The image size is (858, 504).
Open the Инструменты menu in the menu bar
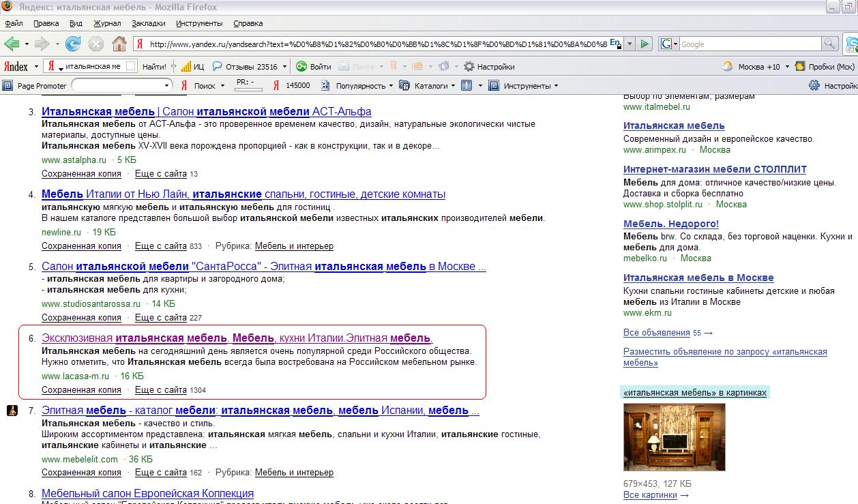[x=199, y=23]
